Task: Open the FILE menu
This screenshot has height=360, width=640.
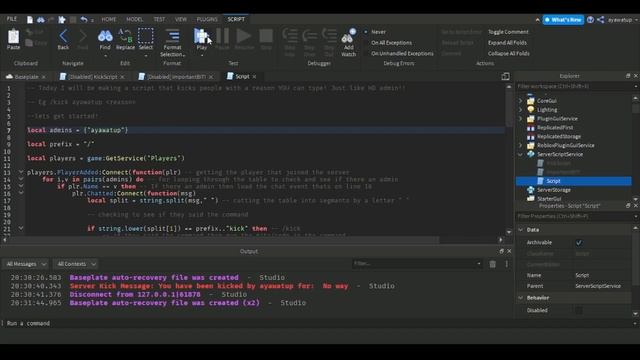Action: pos(12,19)
